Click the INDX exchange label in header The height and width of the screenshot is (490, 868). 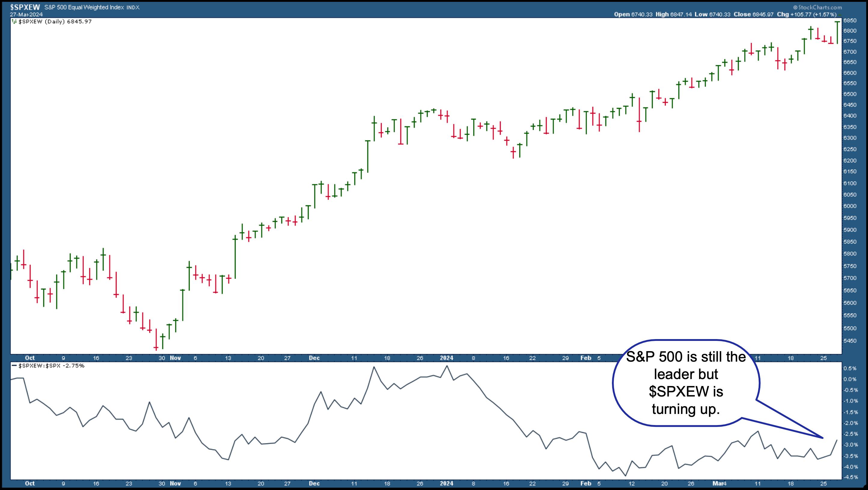(x=133, y=8)
